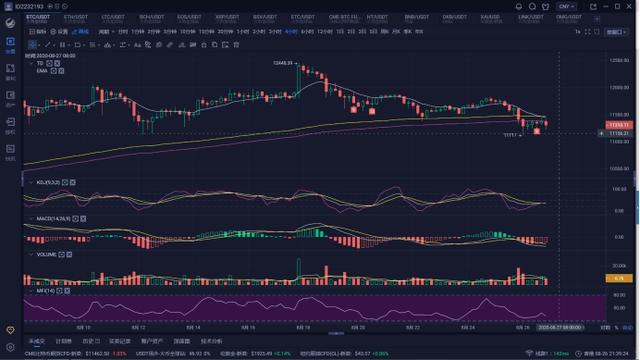Switch to the ETH/USDT tab

click(x=76, y=19)
